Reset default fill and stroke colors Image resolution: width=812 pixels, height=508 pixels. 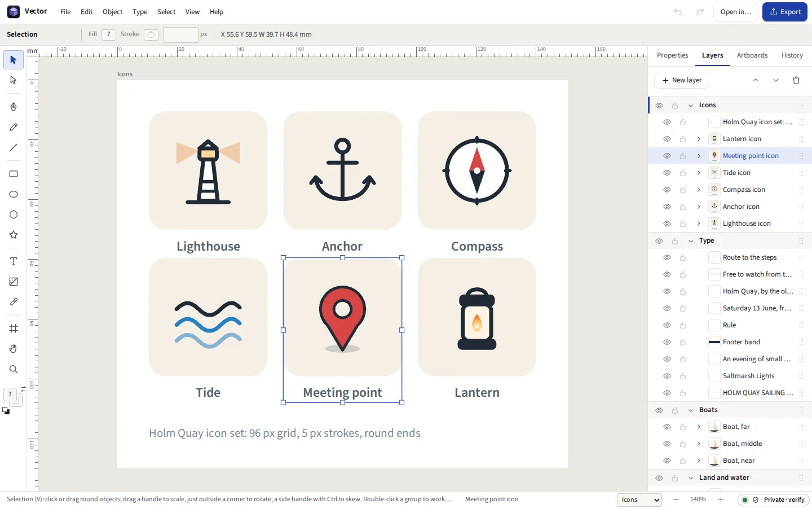(6, 411)
